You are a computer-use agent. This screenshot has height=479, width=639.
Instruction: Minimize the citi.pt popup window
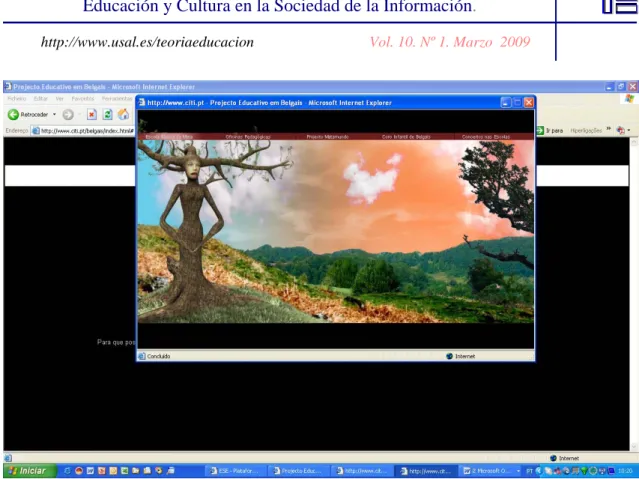505,103
